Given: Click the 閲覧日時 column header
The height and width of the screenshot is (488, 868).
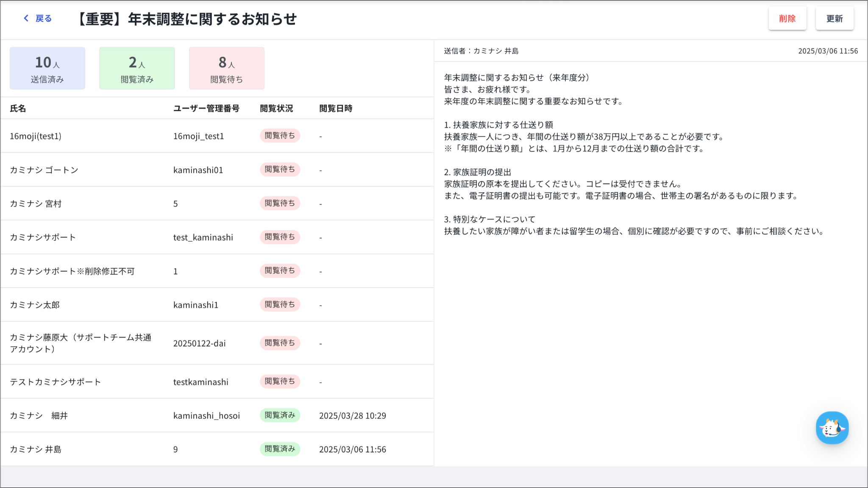Looking at the screenshot, I should [336, 109].
